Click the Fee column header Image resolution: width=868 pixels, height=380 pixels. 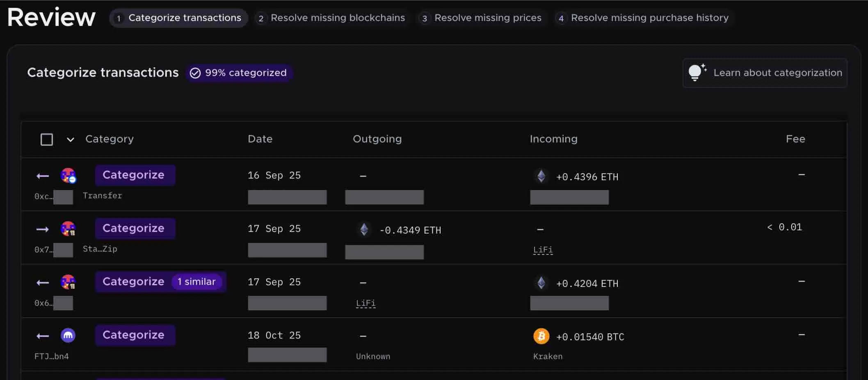[795, 139]
